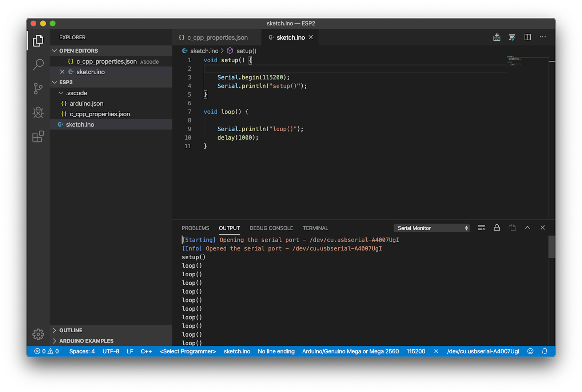
Task: Open the Search view
Action: click(x=38, y=64)
